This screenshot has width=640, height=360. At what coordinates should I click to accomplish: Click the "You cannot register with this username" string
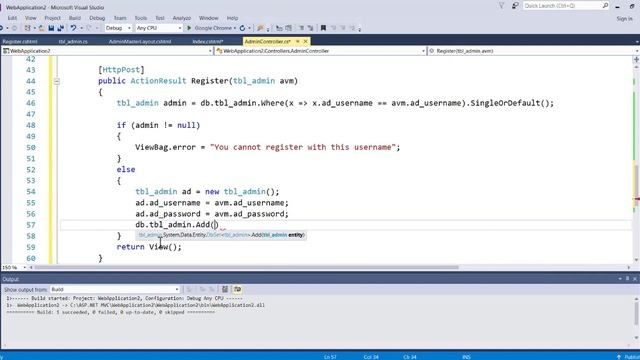pyautogui.click(x=303, y=147)
